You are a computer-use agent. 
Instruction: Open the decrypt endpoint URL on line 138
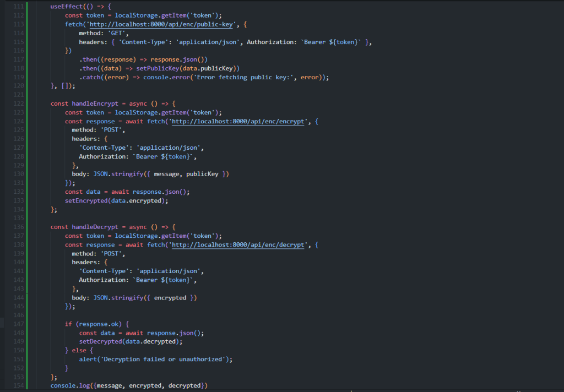point(239,244)
